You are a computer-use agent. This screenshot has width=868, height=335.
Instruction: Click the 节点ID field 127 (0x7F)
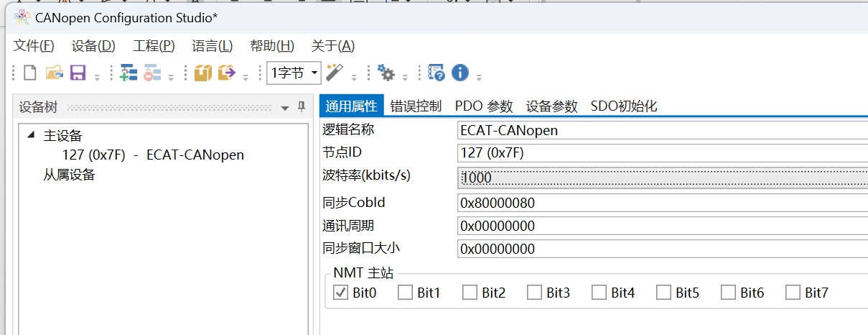point(662,152)
